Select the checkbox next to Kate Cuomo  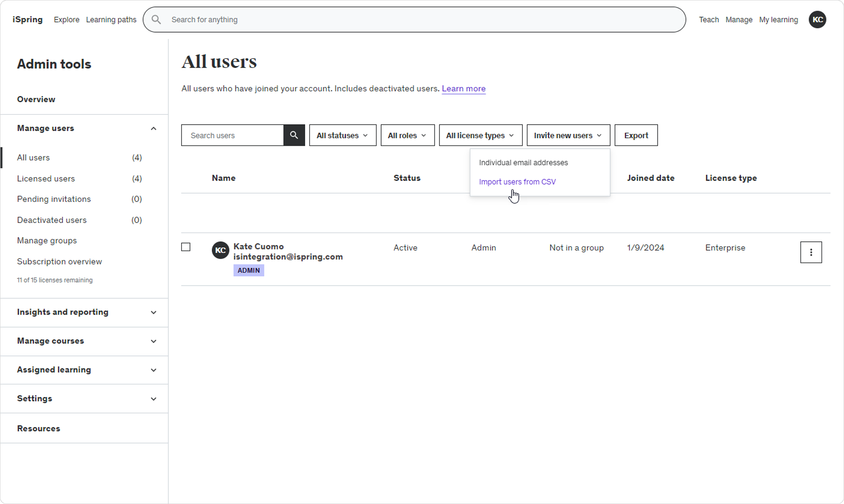(186, 247)
